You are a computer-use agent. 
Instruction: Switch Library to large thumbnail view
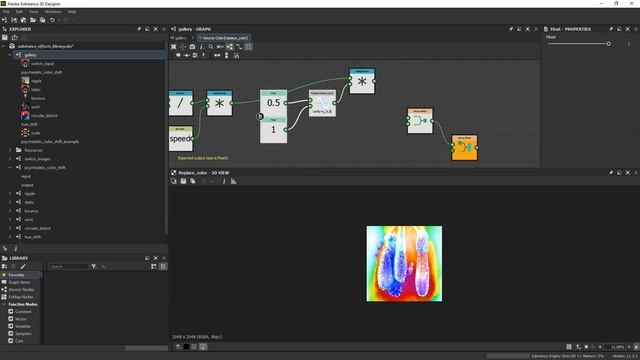pyautogui.click(x=154, y=267)
